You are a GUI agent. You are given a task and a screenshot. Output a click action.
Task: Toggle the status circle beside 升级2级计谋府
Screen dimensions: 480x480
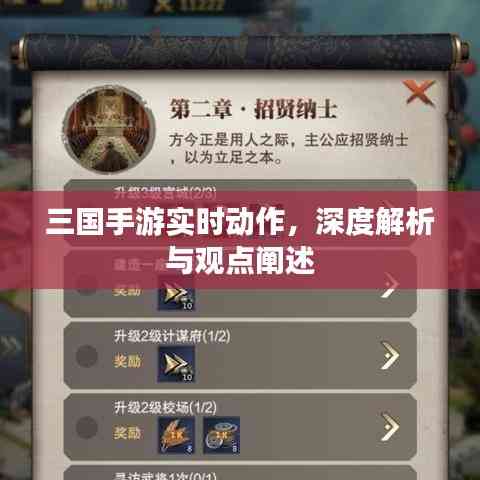point(87,356)
